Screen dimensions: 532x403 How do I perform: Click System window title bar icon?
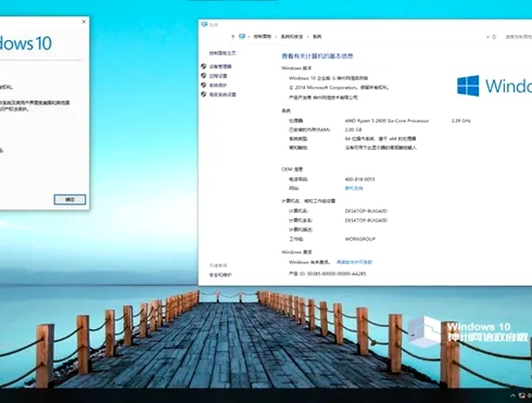(204, 24)
